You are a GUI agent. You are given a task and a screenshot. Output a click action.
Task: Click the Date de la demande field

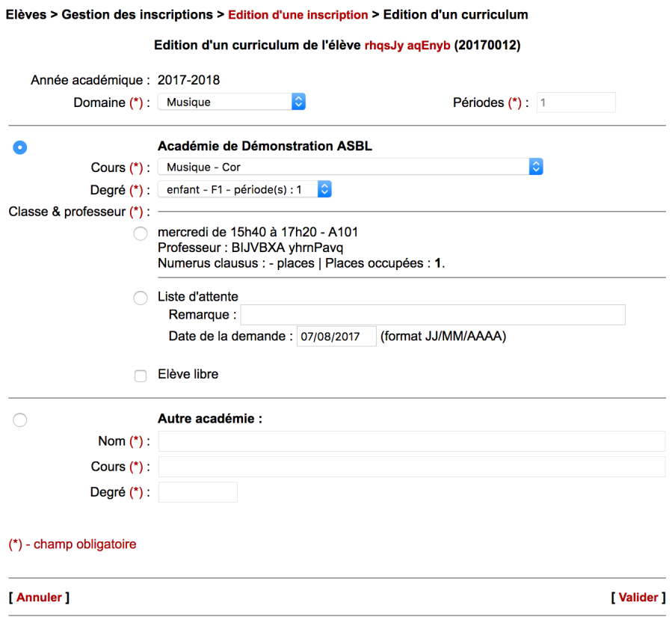pos(336,336)
